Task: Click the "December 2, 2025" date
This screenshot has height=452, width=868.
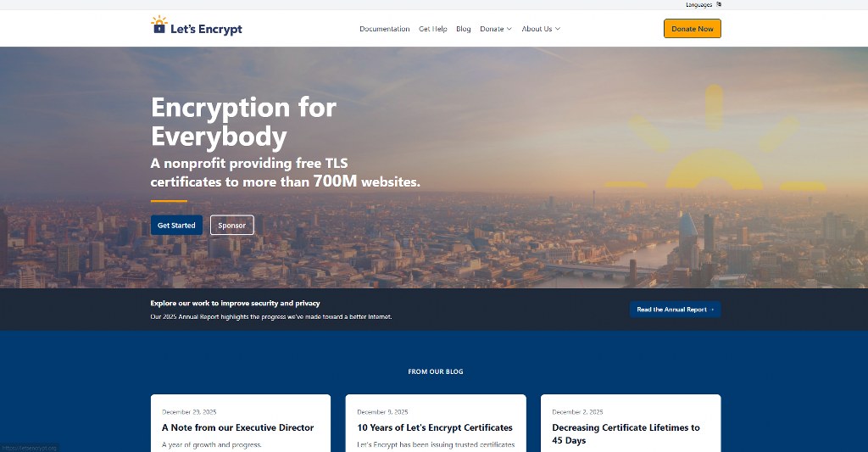Action: (x=577, y=412)
